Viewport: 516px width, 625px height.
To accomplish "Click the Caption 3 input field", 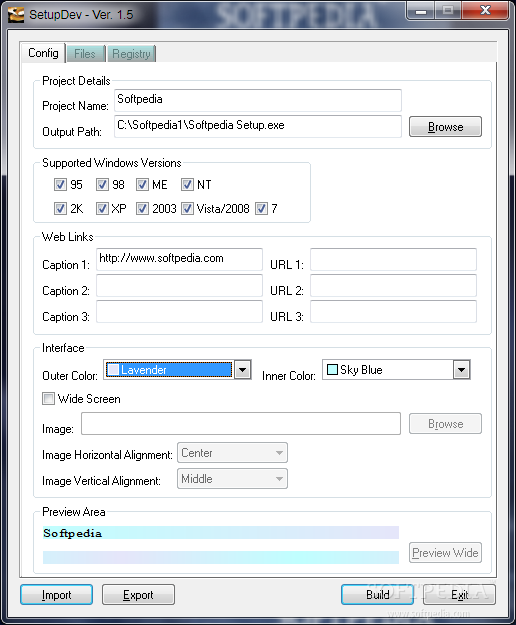I will (x=179, y=311).
